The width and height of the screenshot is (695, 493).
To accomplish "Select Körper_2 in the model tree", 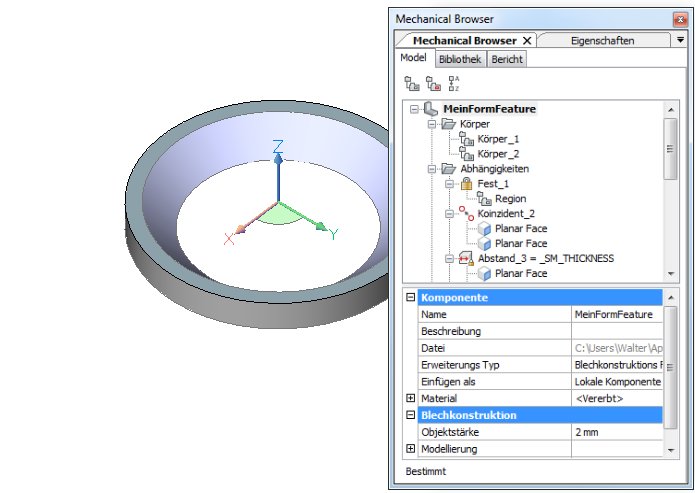I will pyautogui.click(x=498, y=154).
